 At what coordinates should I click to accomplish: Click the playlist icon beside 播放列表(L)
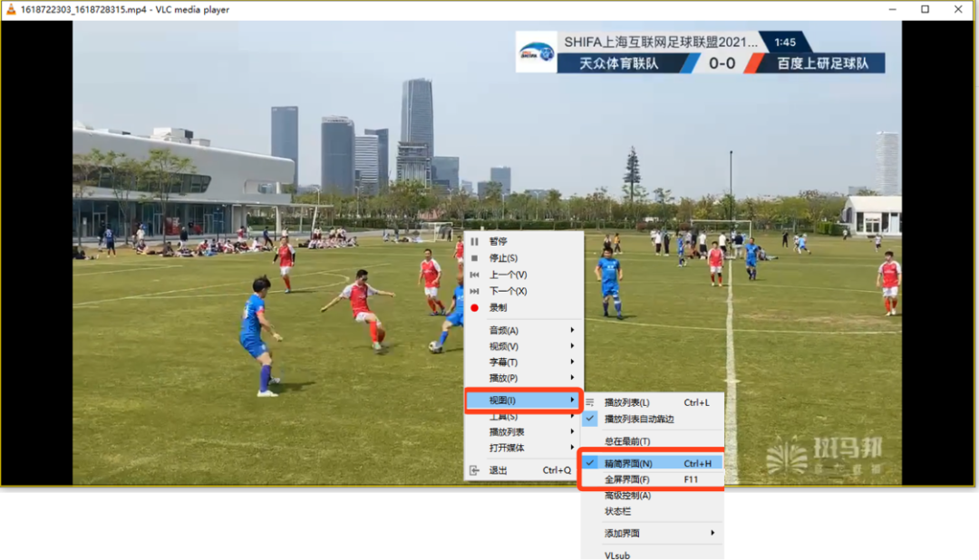tap(590, 402)
